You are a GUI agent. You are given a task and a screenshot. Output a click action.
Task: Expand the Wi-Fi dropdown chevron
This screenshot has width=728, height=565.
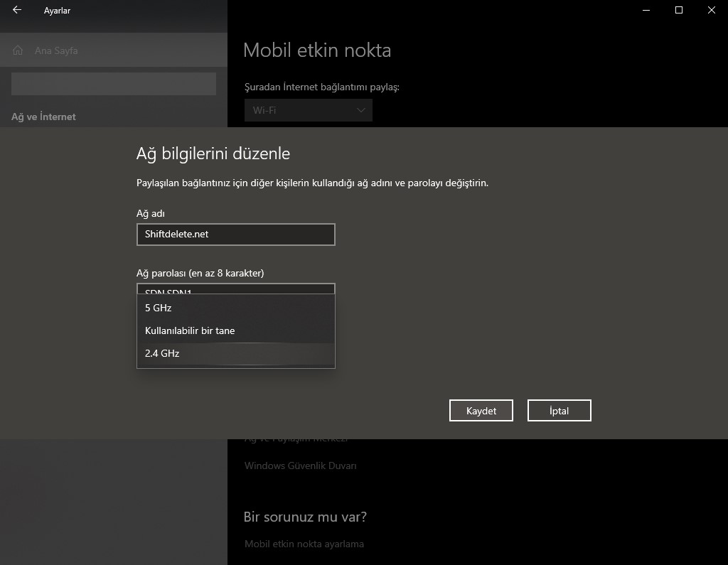point(361,111)
